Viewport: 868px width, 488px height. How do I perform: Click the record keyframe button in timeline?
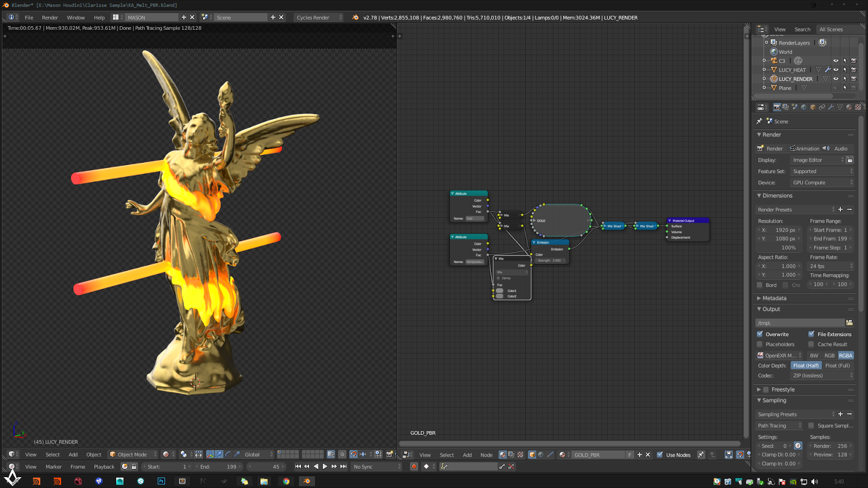(x=414, y=466)
